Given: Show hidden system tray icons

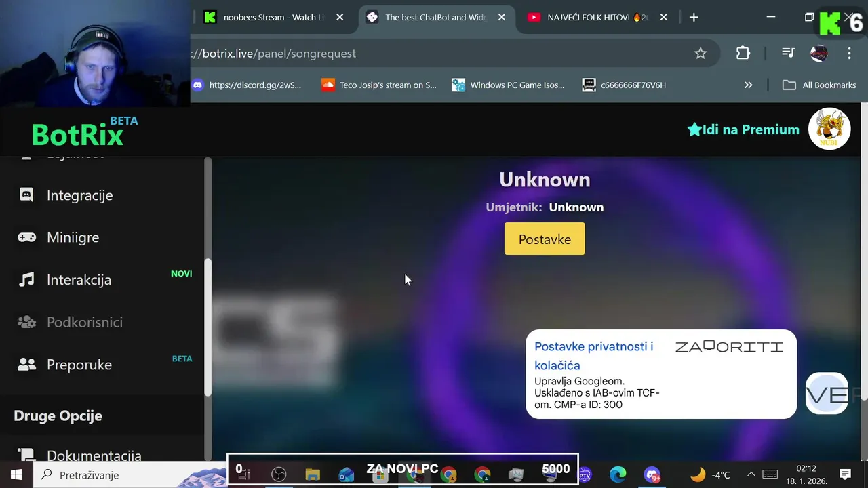Looking at the screenshot, I should click(751, 474).
